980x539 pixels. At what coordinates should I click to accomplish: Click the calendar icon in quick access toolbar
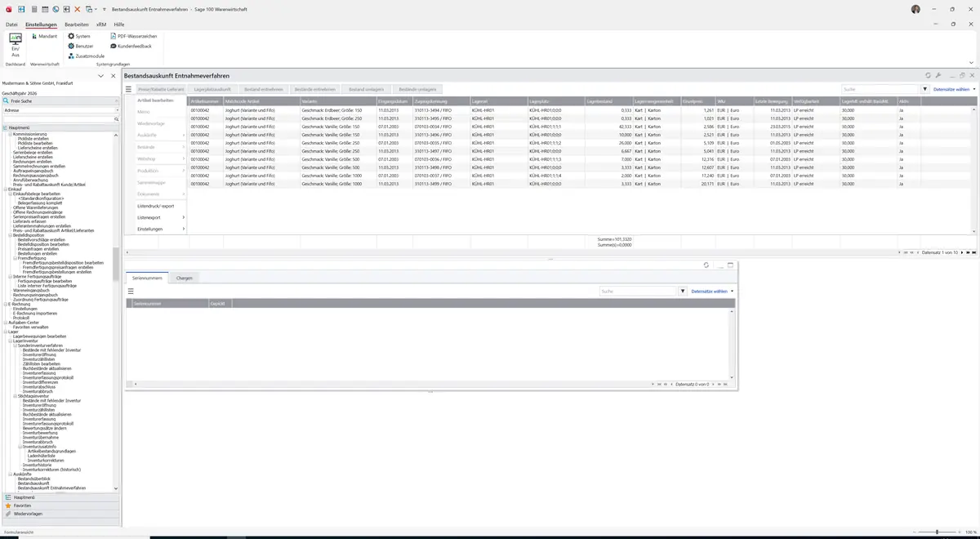(x=45, y=9)
